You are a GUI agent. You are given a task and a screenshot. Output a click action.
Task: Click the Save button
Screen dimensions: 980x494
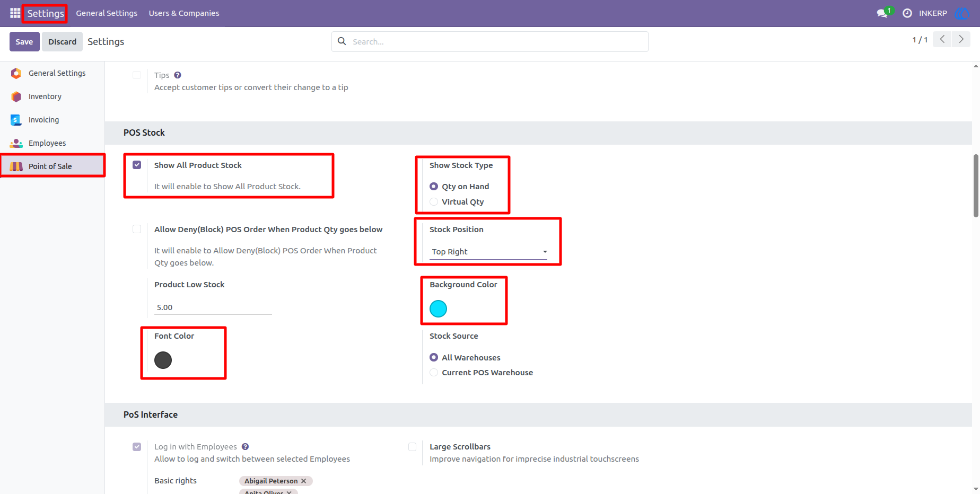tap(24, 41)
